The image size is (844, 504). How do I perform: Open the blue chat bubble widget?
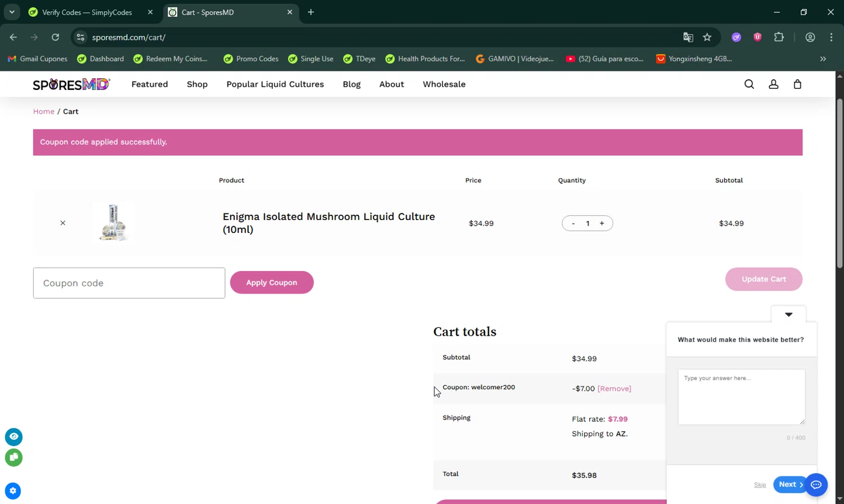[x=816, y=484]
